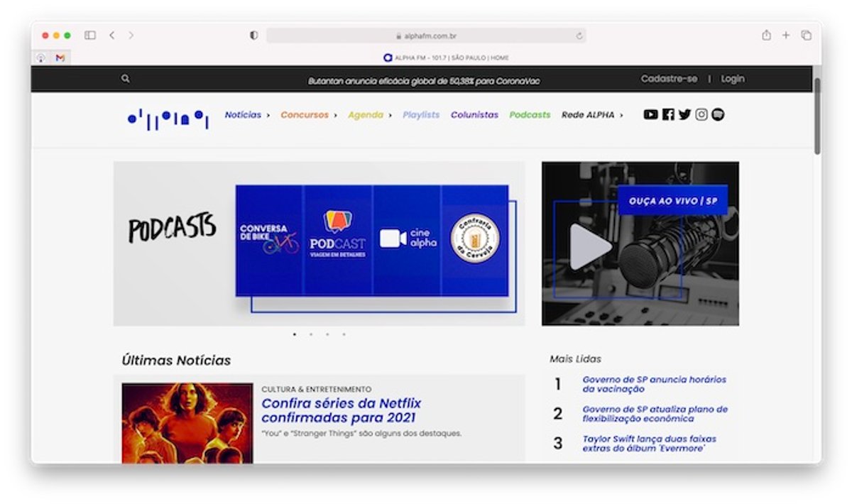Click the privacy shield icon near address bar
The image size is (852, 504).
click(254, 35)
